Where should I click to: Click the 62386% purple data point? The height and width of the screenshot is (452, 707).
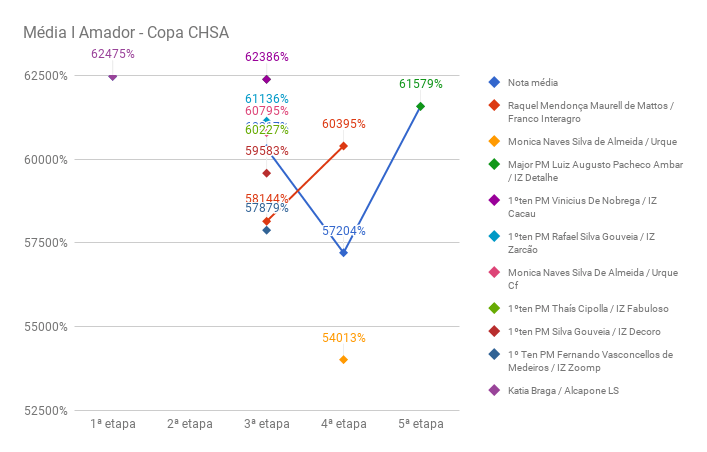pyautogui.click(x=266, y=79)
